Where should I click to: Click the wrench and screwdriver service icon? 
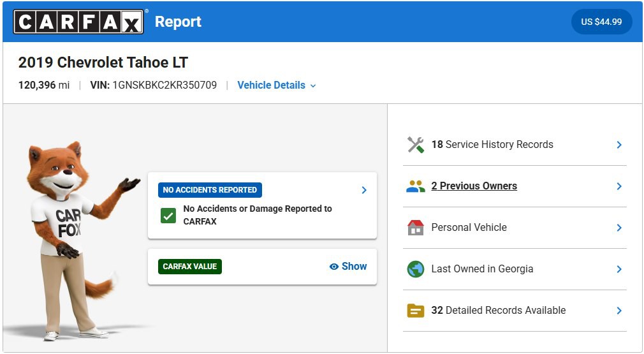click(415, 145)
